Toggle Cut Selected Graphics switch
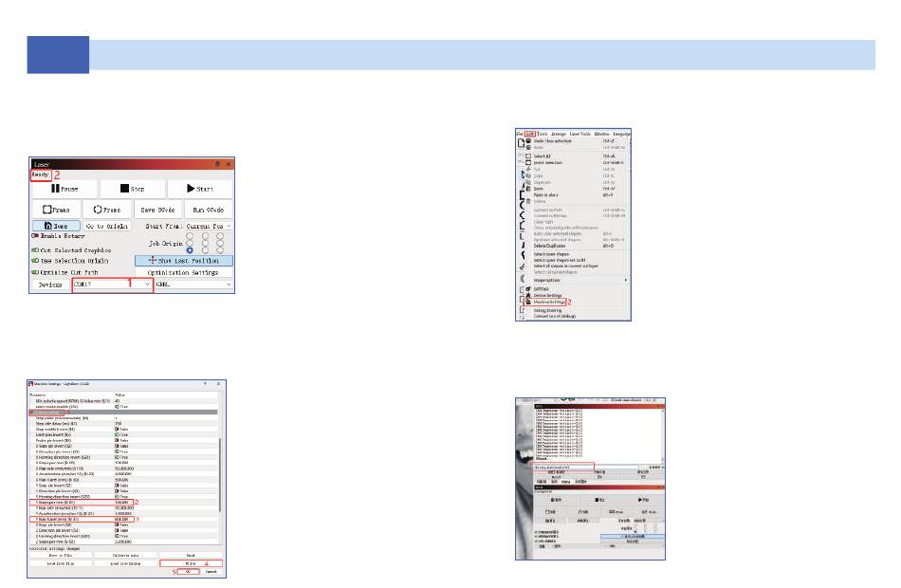This screenshot has width=901, height=588. point(35,250)
